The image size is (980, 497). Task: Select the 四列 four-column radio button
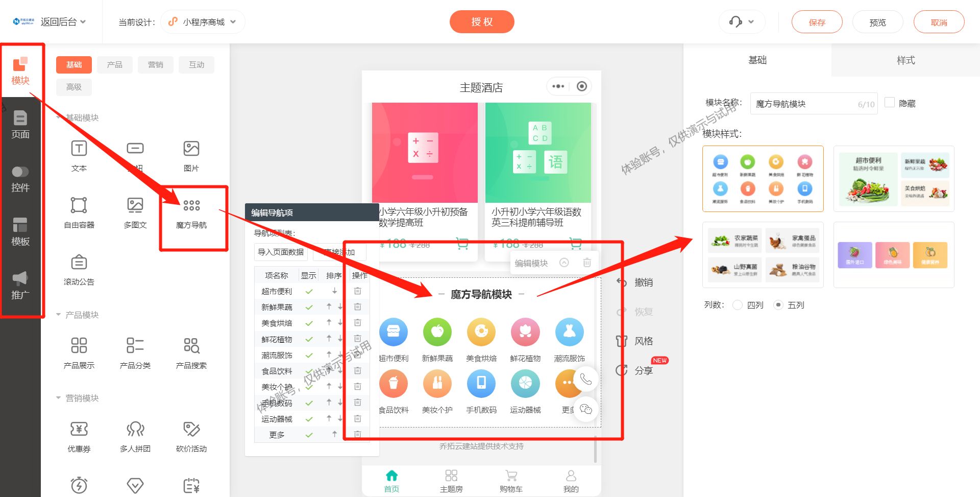coord(737,304)
